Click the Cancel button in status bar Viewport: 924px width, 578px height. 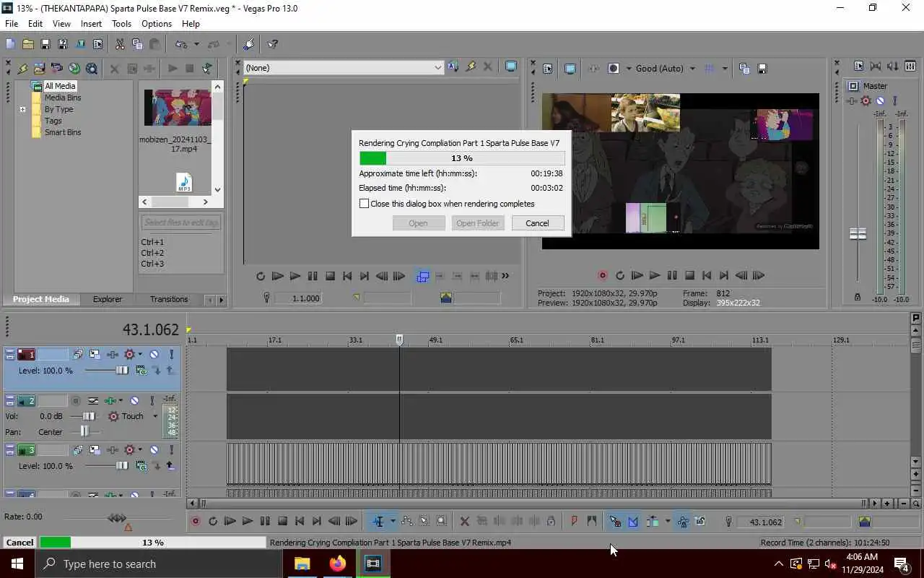tap(19, 543)
